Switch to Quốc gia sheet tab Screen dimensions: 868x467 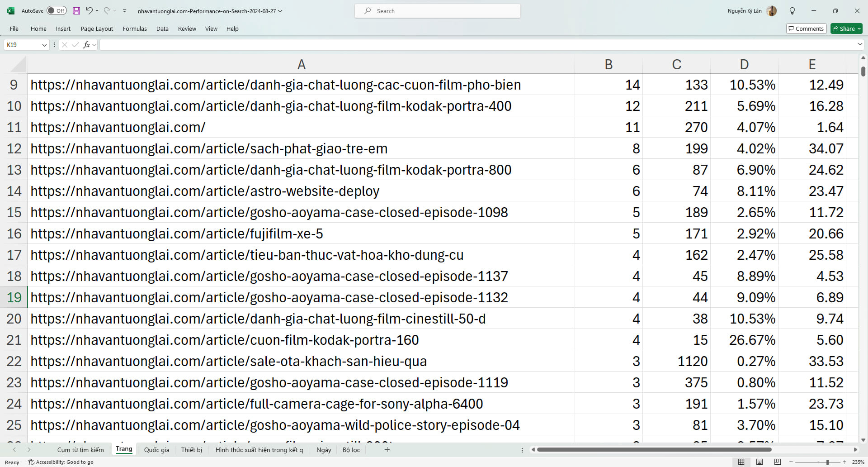tap(156, 450)
